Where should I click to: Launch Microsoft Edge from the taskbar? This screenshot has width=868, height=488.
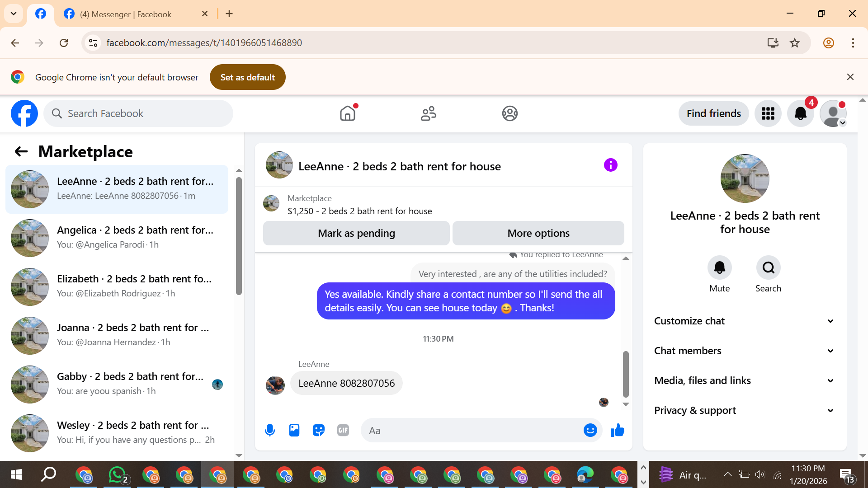tap(585, 475)
